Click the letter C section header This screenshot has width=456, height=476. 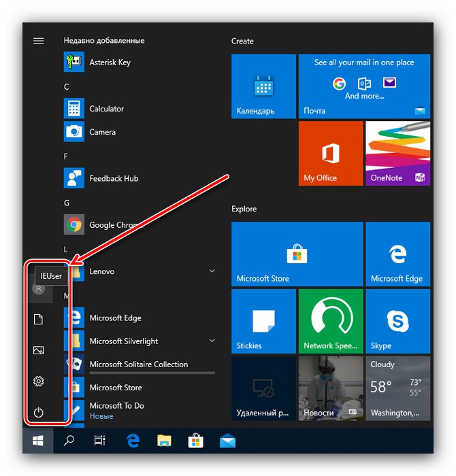67,87
